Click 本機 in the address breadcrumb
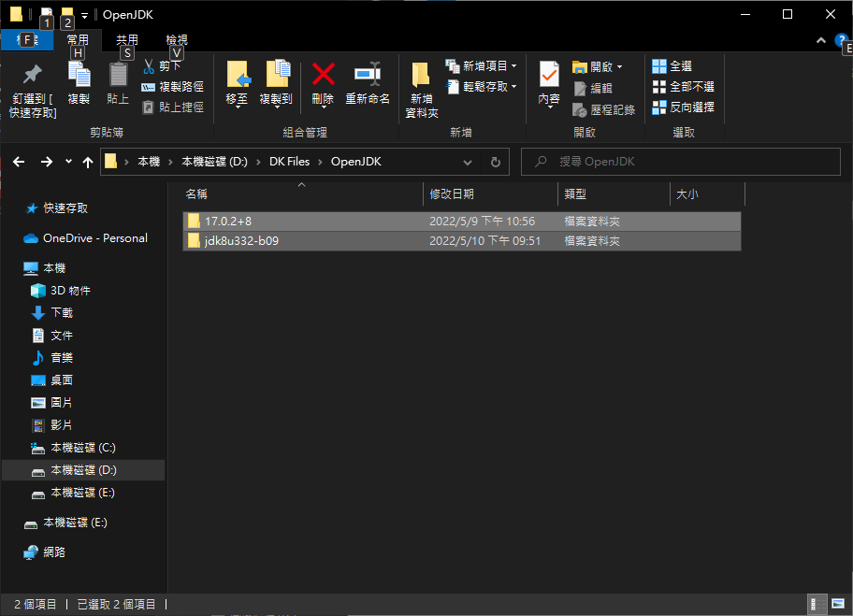 pyautogui.click(x=149, y=162)
